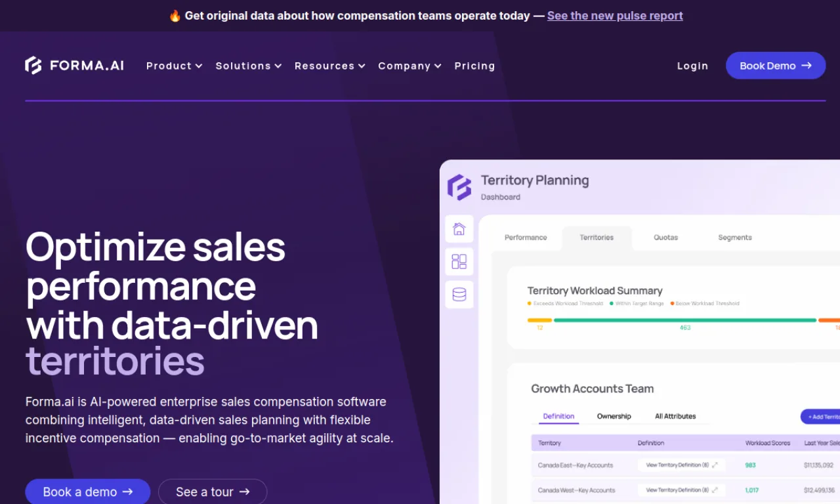
Task: Click the Exceeds Workload Threshold legend
Action: [565, 304]
